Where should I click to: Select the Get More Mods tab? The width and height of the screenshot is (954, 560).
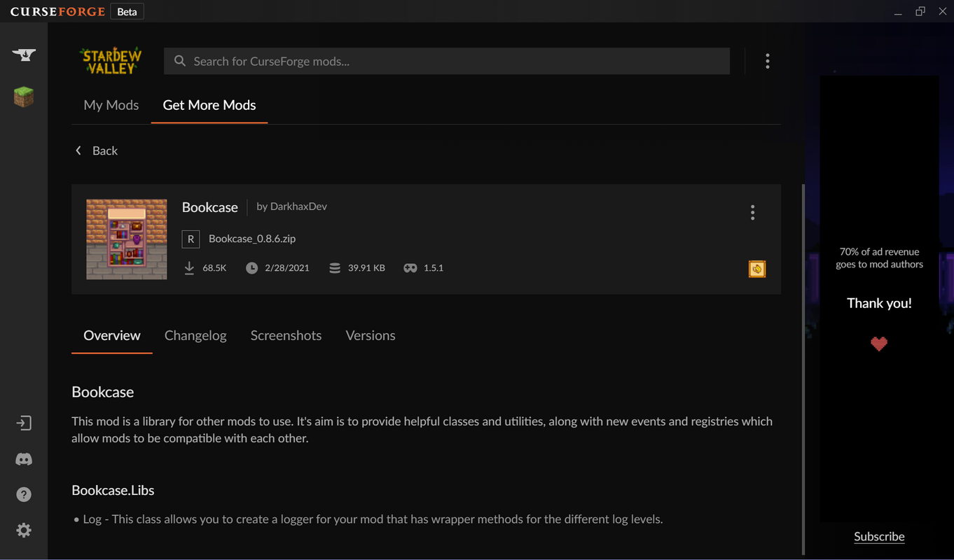click(x=209, y=105)
